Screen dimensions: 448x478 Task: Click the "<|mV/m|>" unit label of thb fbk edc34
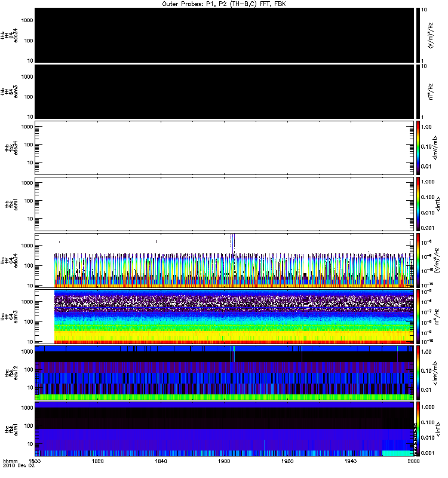435,148
